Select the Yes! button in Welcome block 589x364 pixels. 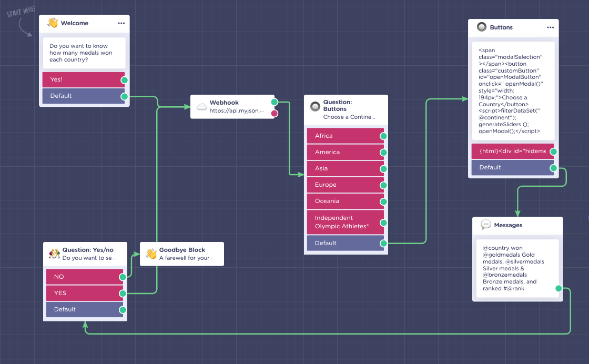pos(84,79)
